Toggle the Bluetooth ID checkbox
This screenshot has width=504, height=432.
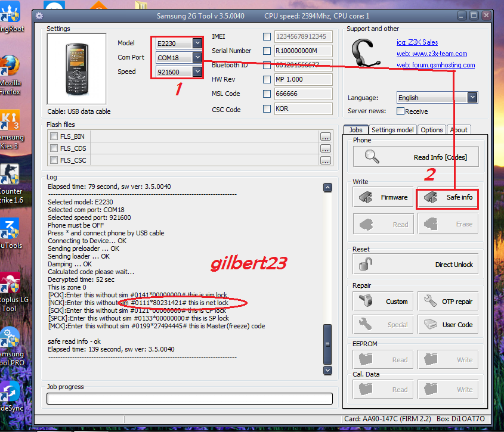click(267, 65)
